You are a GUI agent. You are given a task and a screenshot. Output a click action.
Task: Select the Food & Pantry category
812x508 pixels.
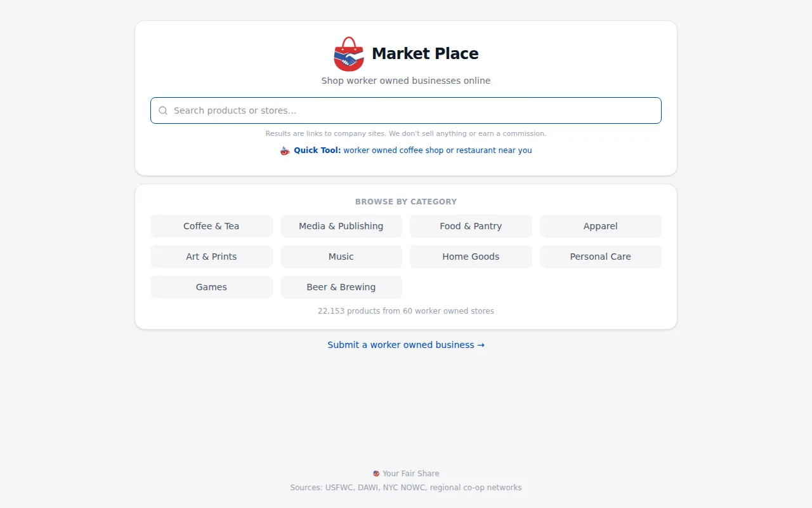(x=471, y=226)
